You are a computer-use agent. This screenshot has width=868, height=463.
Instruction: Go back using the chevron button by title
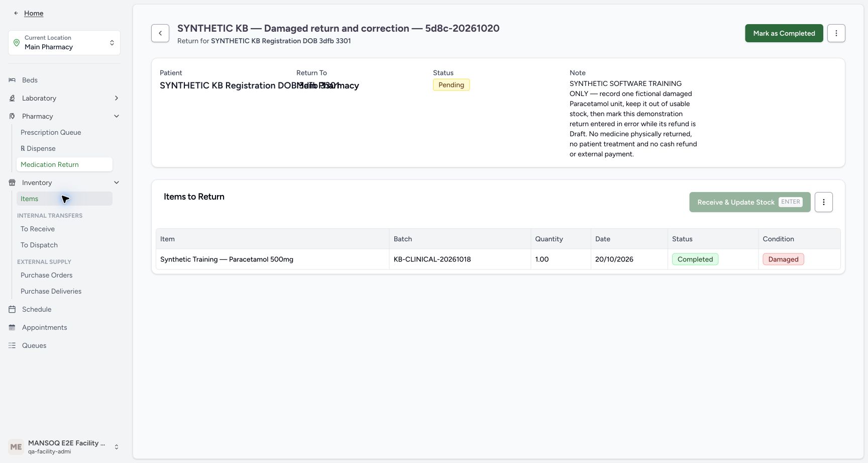pos(160,33)
